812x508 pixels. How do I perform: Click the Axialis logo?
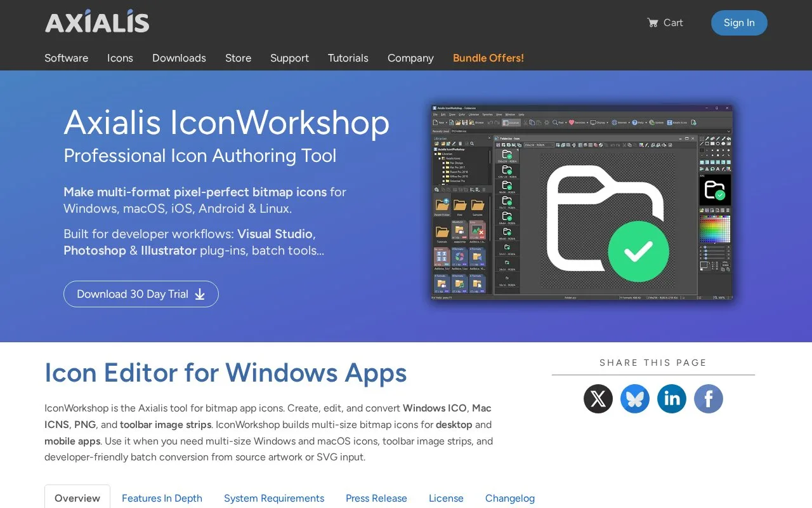(x=97, y=22)
